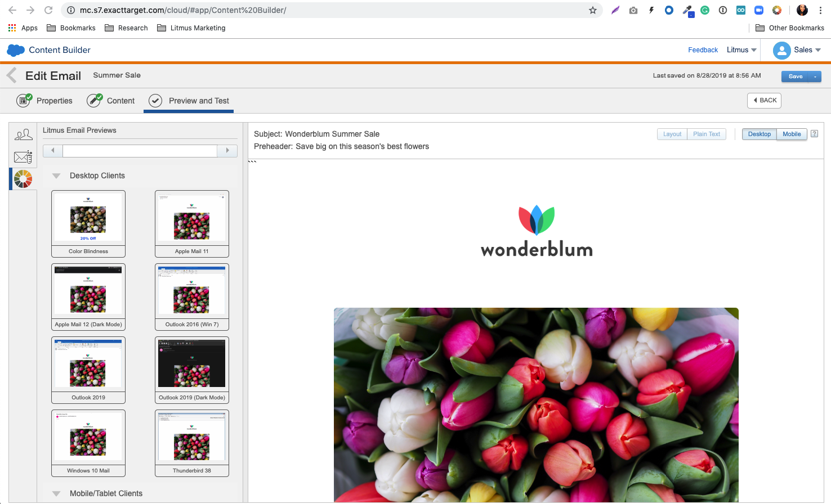Open the Litmus color wheel sidebar icon
This screenshot has height=504, width=831.
click(23, 179)
